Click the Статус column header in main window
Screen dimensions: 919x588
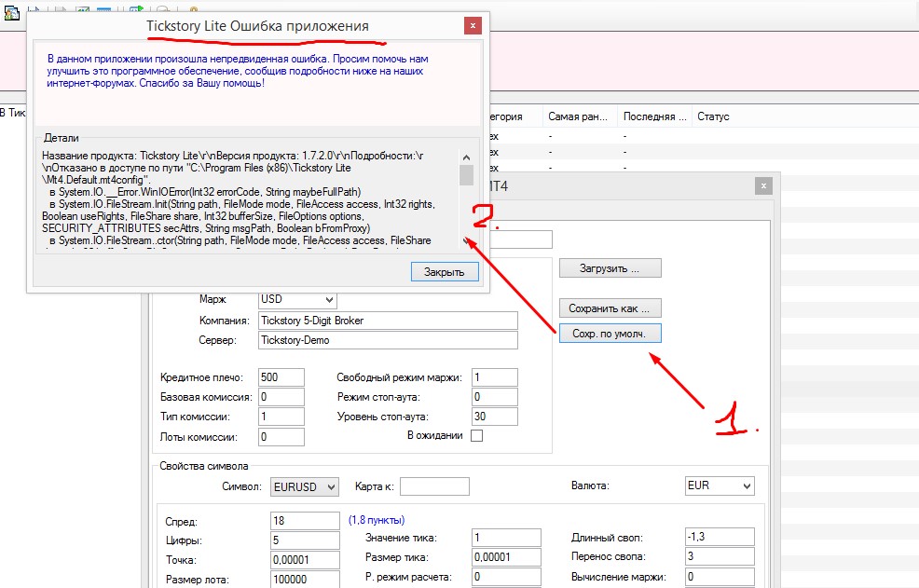[713, 116]
